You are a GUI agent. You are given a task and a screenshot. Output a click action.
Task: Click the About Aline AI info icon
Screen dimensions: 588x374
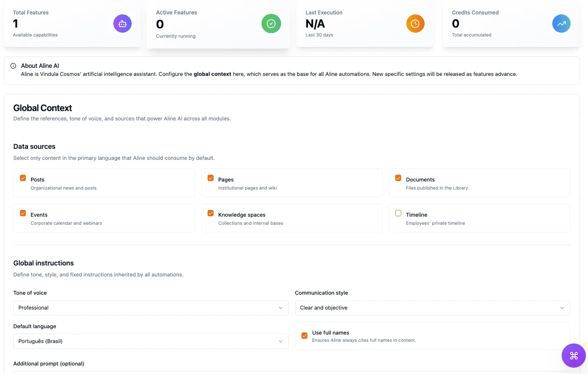point(13,66)
